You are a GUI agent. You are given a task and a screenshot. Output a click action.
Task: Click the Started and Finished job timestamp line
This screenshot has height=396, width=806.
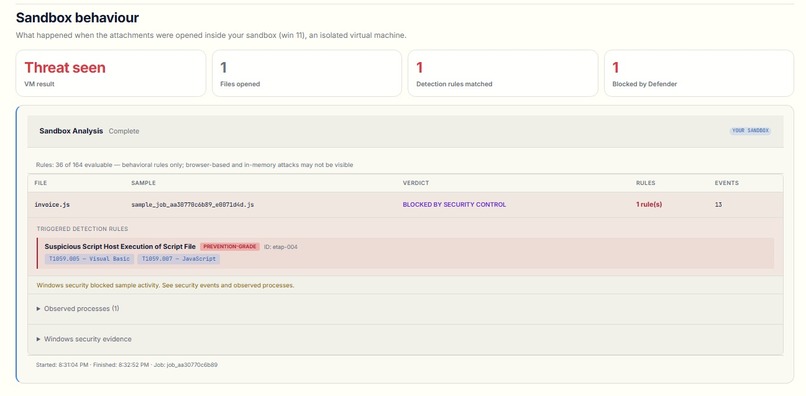pos(126,365)
